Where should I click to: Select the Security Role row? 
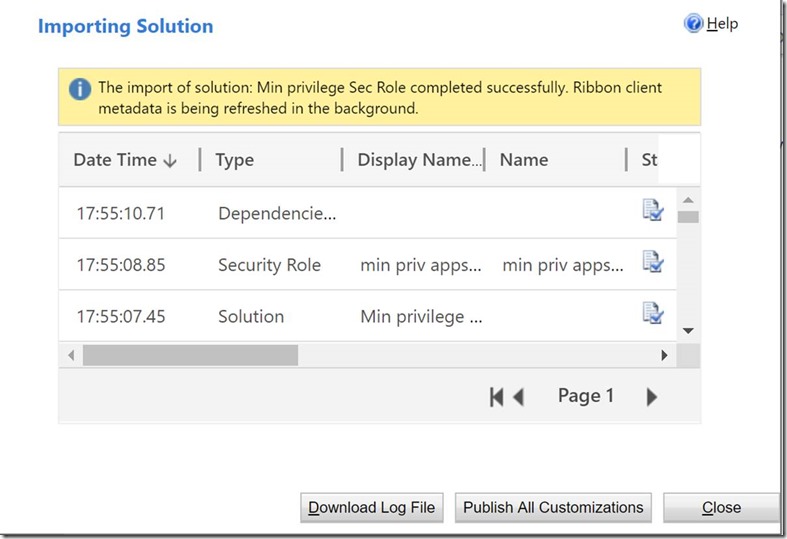pos(270,265)
